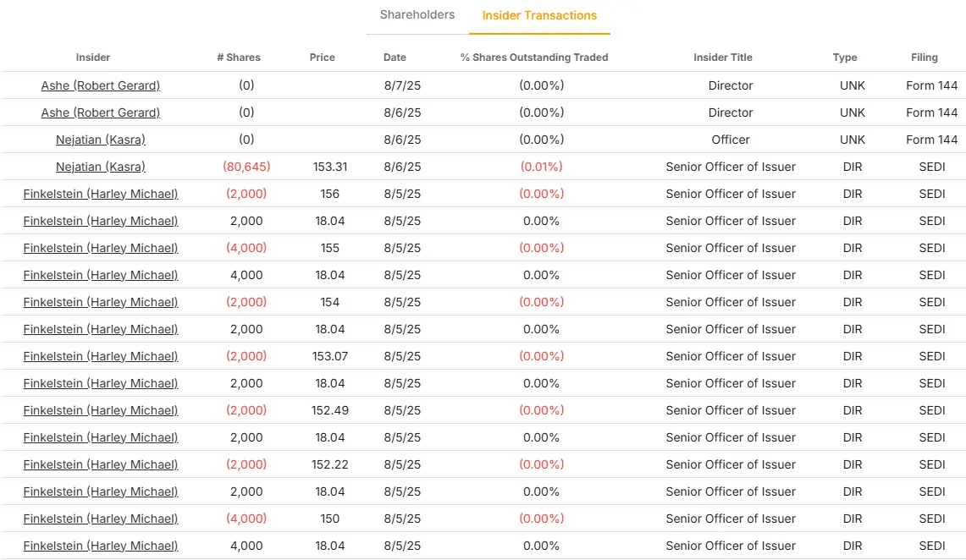The width and height of the screenshot is (966, 560).
Task: Open Ashe (Robert Gerard) insider profile
Action: tap(100, 85)
